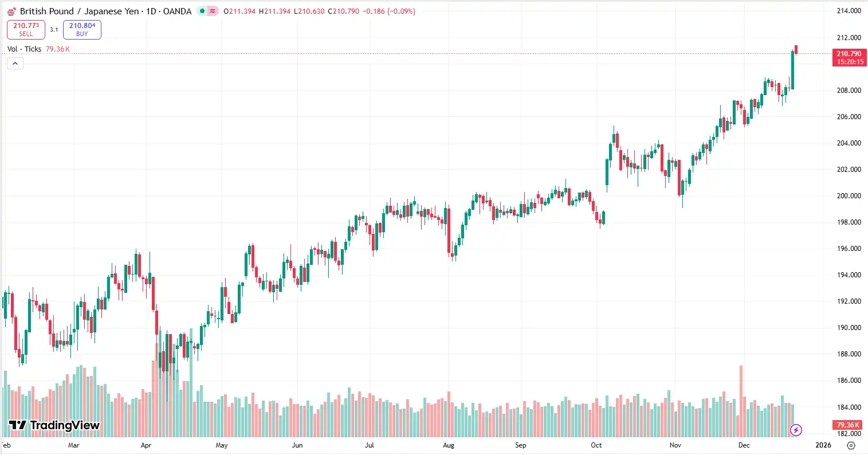This screenshot has height=455, width=868.
Task: Hide the legend values by clicking Vol · Ticks label
Action: tap(26, 49)
